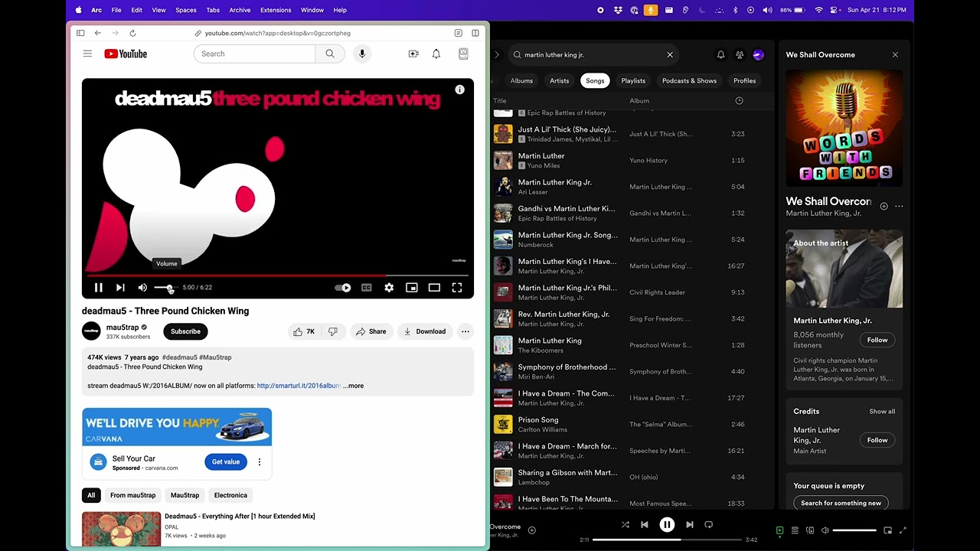
Task: Skip to next Spotify track
Action: [689, 525]
